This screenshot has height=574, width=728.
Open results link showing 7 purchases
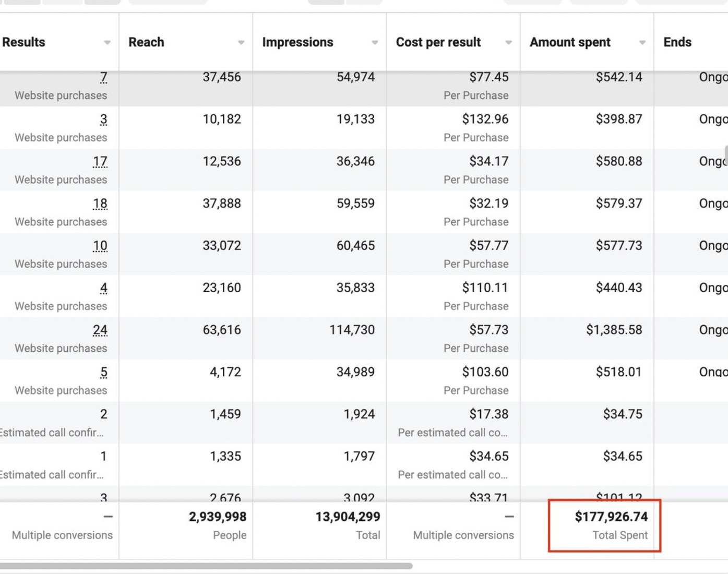104,77
